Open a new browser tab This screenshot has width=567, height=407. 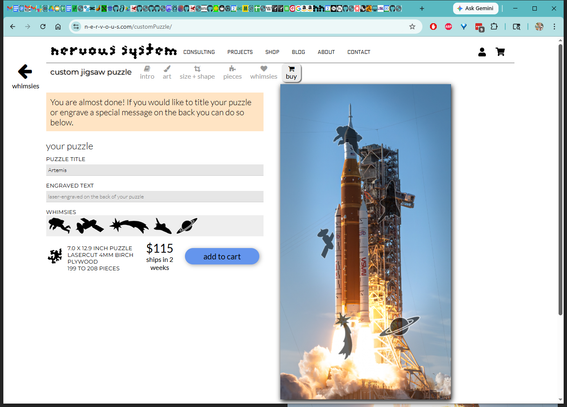422,8
